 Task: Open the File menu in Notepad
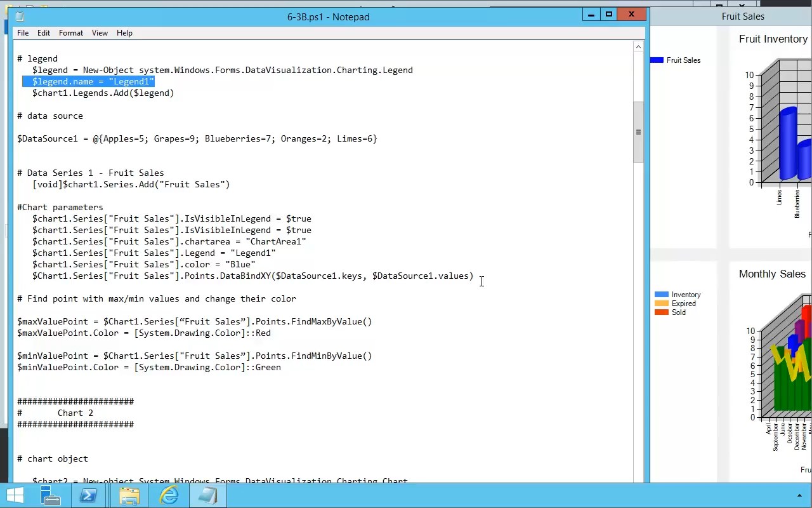(23, 33)
